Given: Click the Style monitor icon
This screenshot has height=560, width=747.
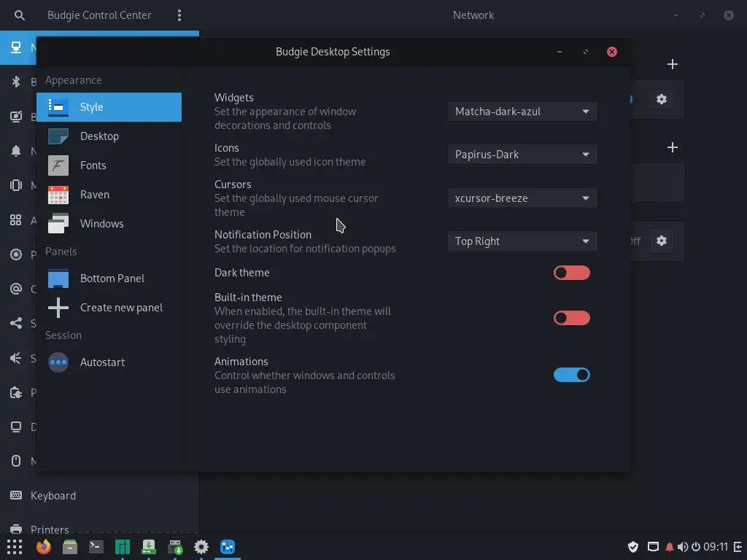Looking at the screenshot, I should pyautogui.click(x=58, y=107).
